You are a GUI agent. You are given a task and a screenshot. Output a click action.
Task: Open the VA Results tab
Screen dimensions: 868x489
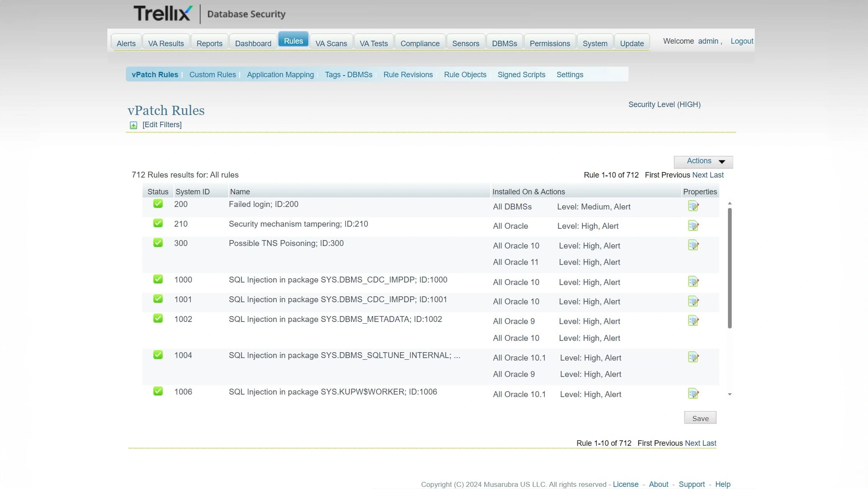click(166, 43)
